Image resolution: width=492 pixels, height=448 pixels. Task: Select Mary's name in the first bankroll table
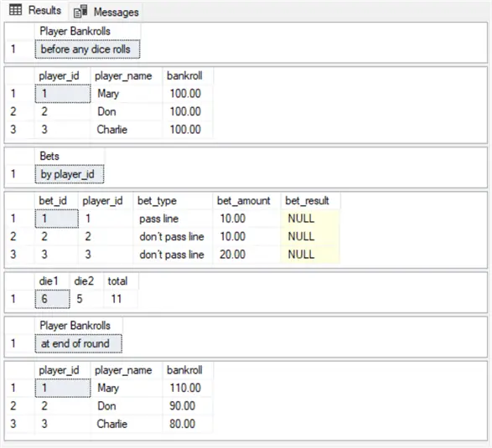(127, 94)
